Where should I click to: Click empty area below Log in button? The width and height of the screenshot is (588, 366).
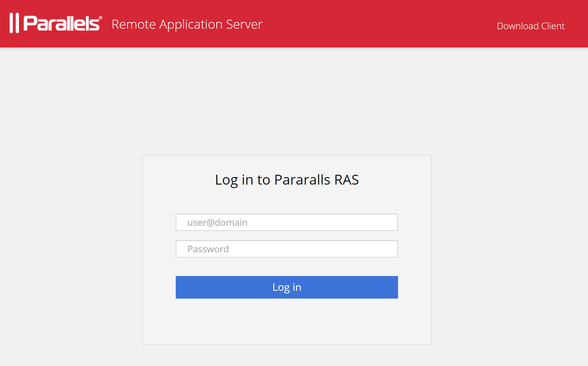pyautogui.click(x=287, y=321)
